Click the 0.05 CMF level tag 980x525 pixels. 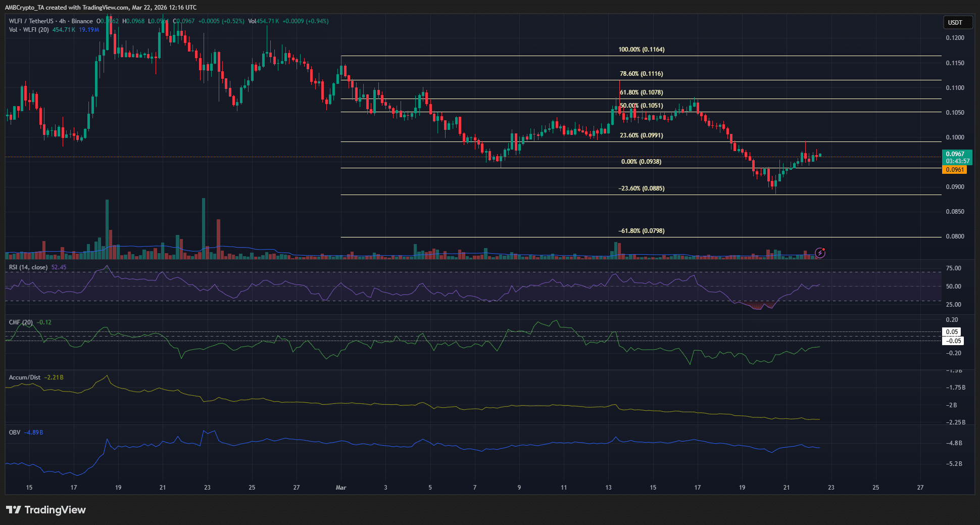pyautogui.click(x=952, y=332)
